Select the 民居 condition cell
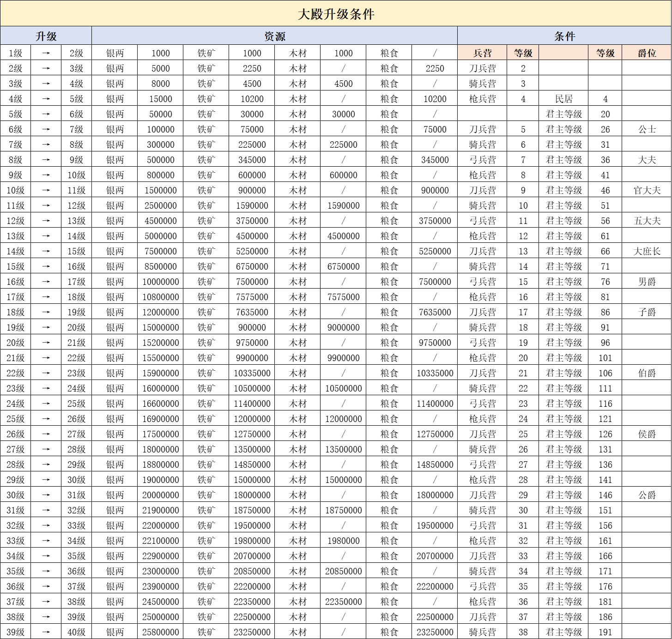Viewport: 672px width, 639px height. coord(563,99)
